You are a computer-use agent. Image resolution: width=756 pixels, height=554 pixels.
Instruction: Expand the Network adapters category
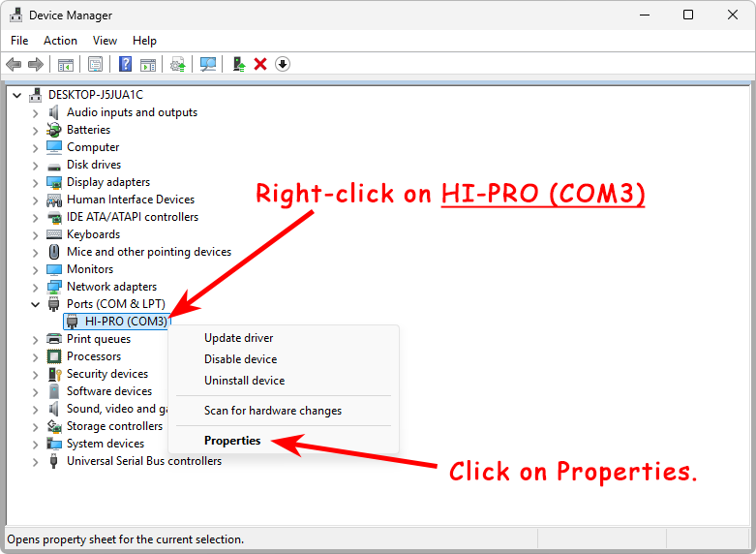click(x=36, y=287)
